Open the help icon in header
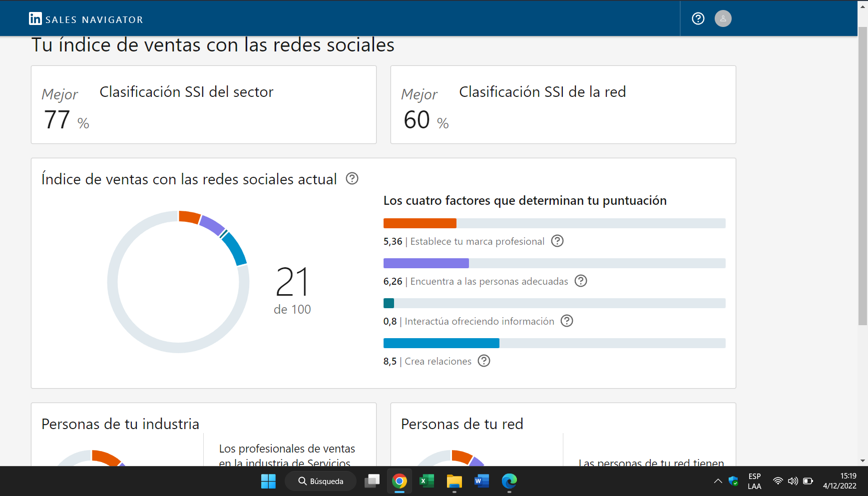The image size is (868, 496). (698, 18)
